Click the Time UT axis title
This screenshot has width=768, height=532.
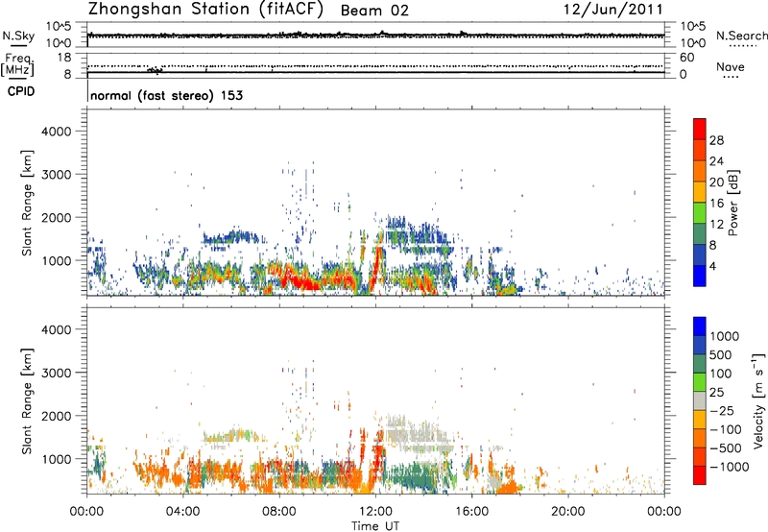(375, 526)
